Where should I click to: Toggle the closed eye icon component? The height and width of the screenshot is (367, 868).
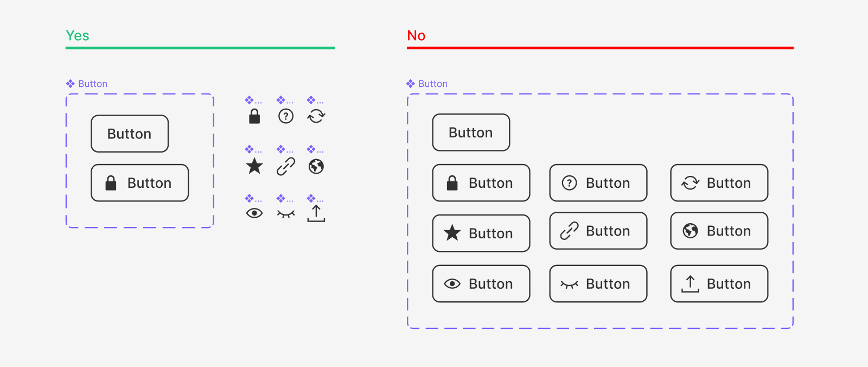(285, 214)
